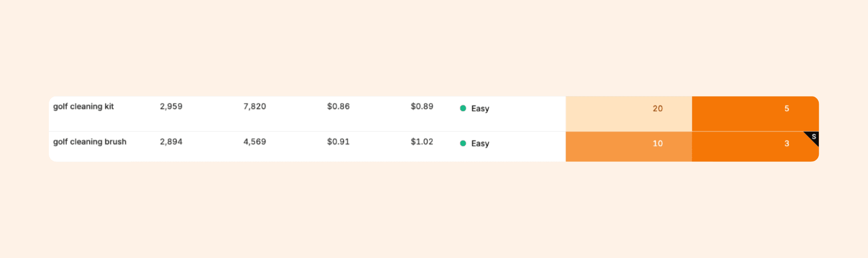
Task: Click the 7,820 value
Action: (x=255, y=107)
